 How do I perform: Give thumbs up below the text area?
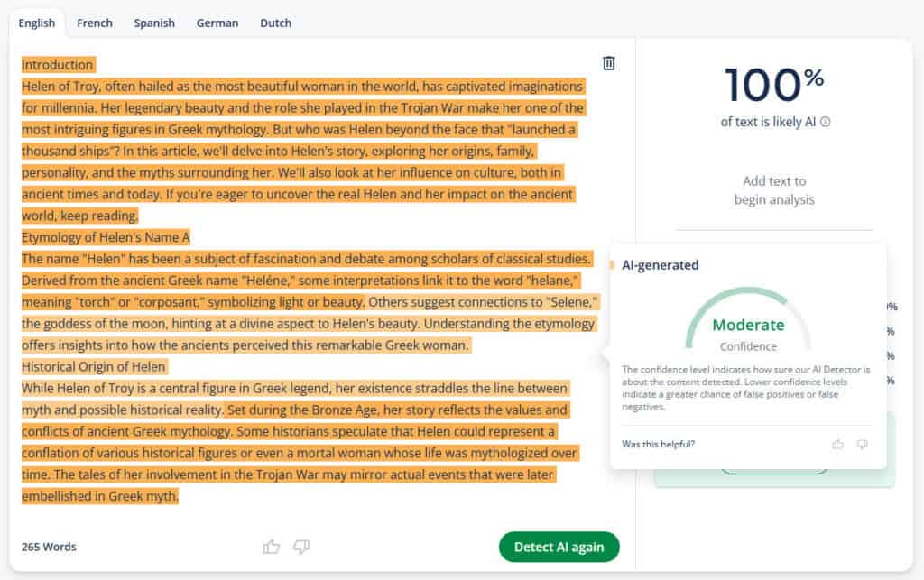[x=271, y=547]
